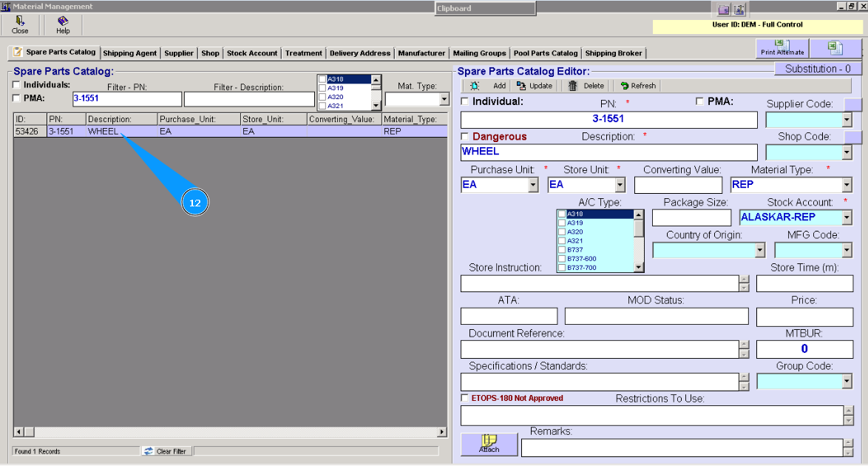Toggle the Individuals filter checkbox

[16, 85]
